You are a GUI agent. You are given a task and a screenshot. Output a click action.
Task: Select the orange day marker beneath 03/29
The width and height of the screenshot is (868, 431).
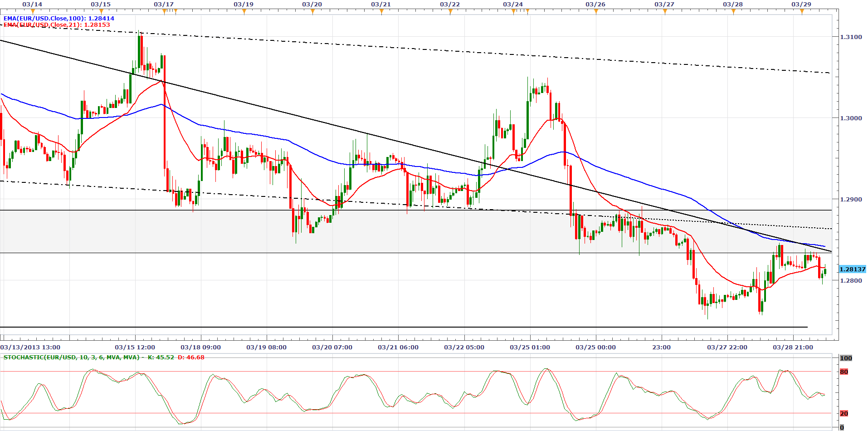[x=802, y=11]
